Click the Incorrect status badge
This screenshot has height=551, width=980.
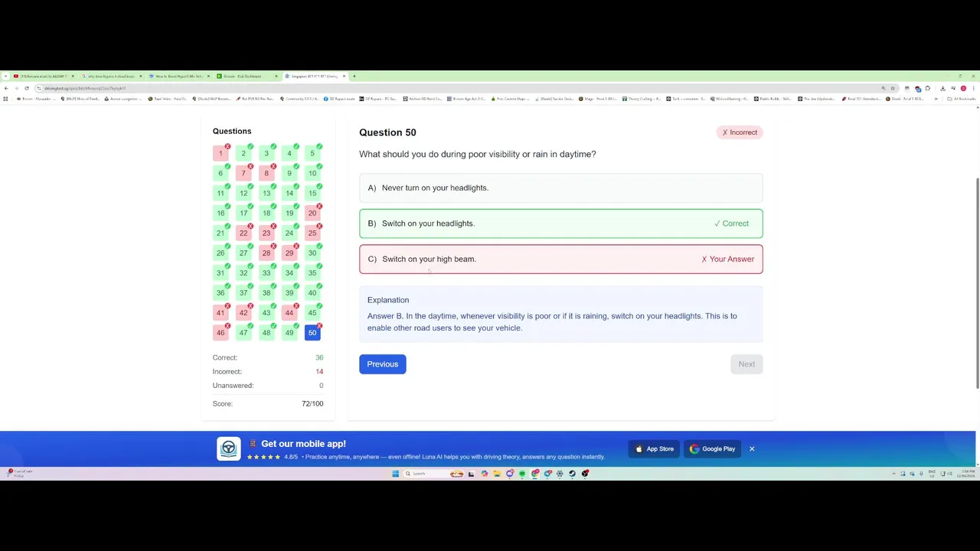pos(740,132)
